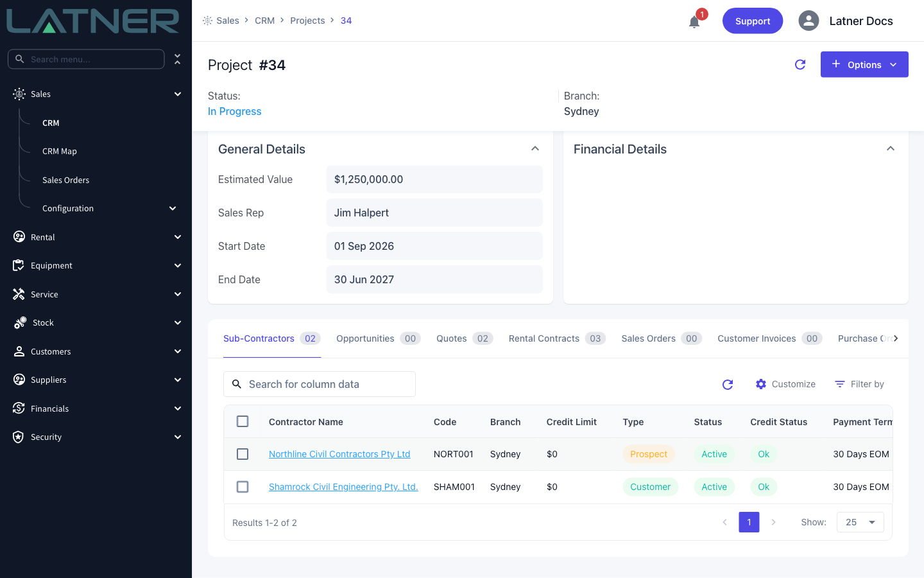924x578 pixels.
Task: Click the Financials dollar icon
Action: (19, 408)
